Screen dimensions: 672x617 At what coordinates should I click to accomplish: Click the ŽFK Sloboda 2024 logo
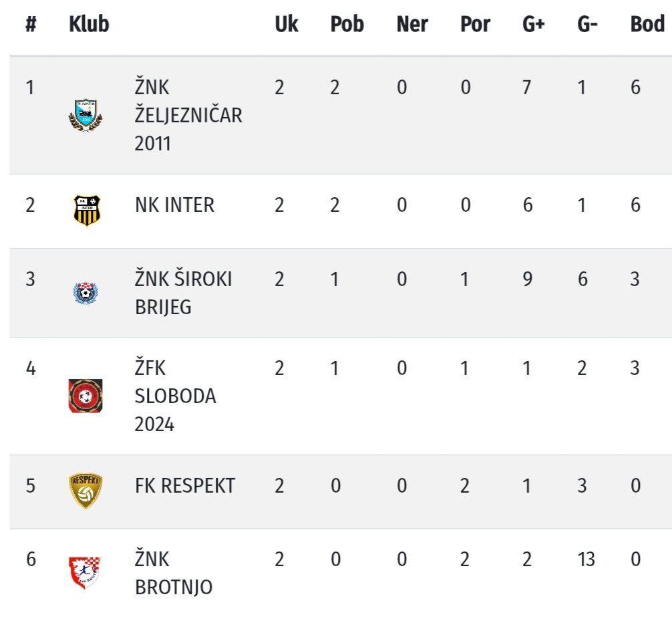click(86, 396)
